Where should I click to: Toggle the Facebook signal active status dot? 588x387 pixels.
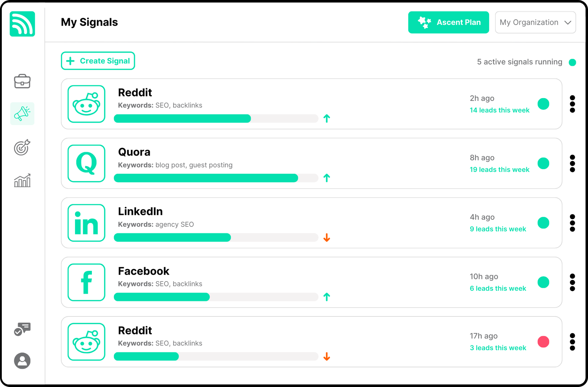point(543,282)
